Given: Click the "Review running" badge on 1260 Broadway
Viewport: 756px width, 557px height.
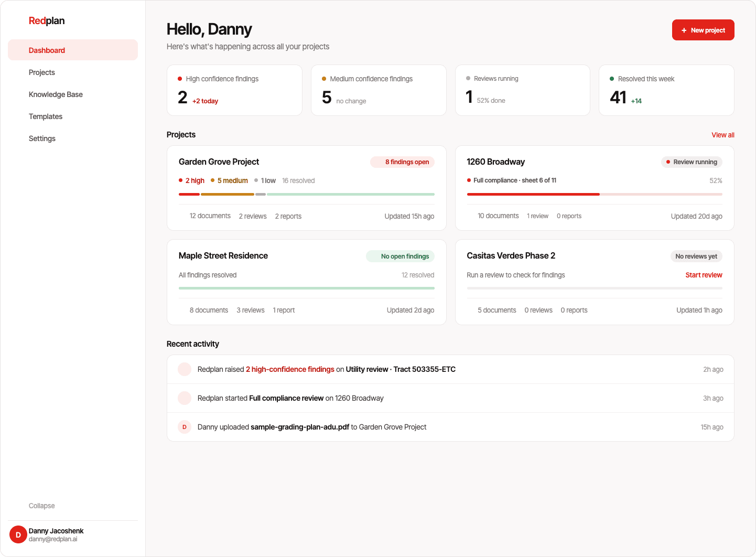Looking at the screenshot, I should coord(692,162).
